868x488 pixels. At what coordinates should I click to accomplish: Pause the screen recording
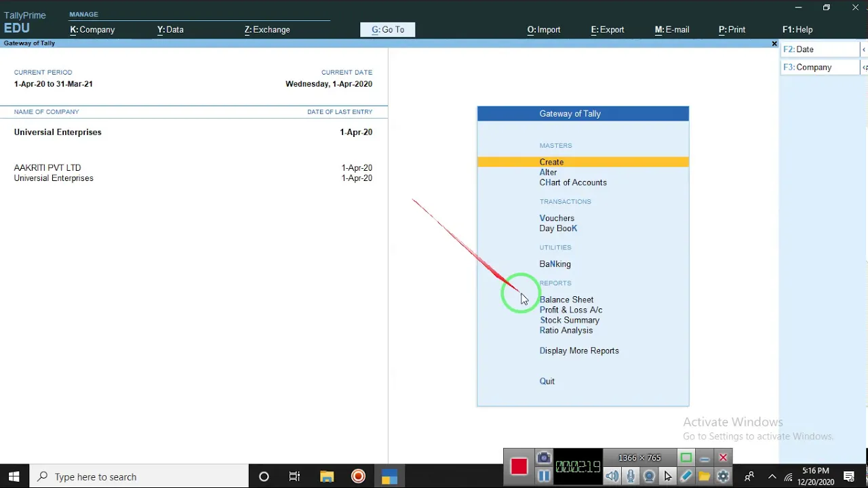(x=544, y=476)
